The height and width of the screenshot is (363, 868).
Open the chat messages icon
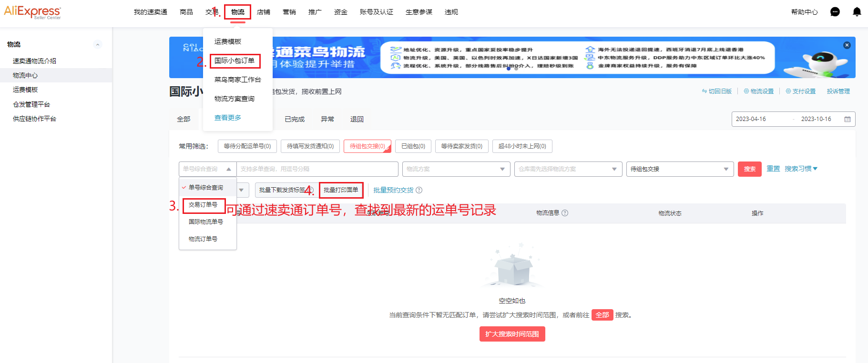[x=835, y=12]
